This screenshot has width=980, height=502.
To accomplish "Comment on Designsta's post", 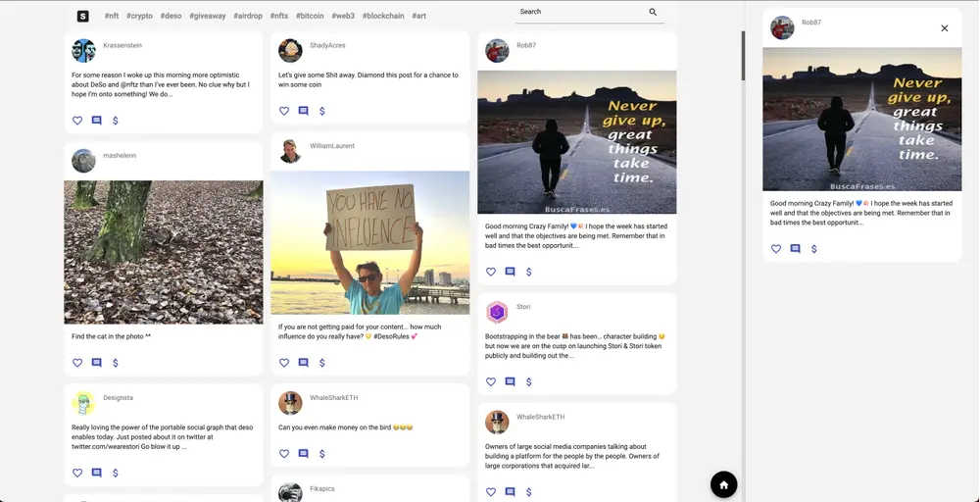I will [96, 473].
